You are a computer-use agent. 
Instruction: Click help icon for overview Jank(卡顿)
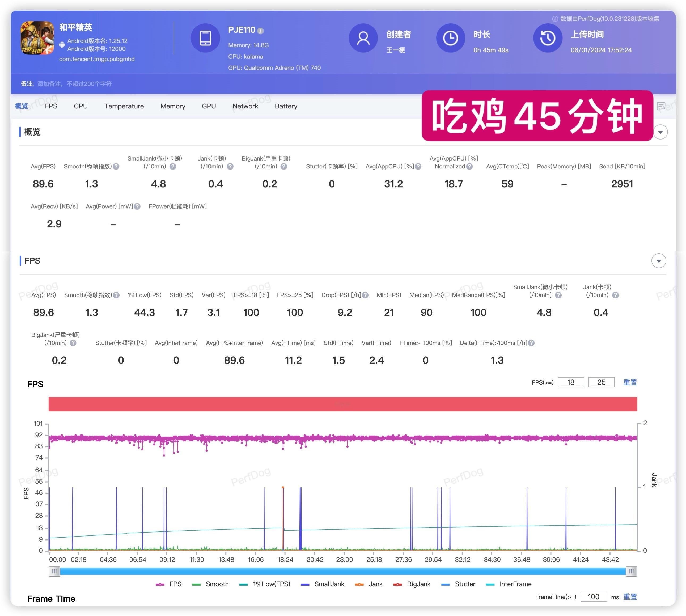click(230, 167)
